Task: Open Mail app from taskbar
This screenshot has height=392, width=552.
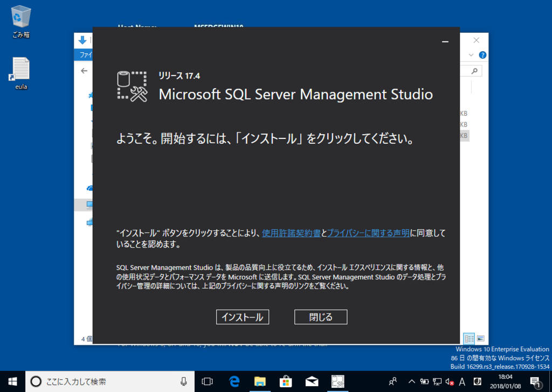Action: tap(312, 381)
